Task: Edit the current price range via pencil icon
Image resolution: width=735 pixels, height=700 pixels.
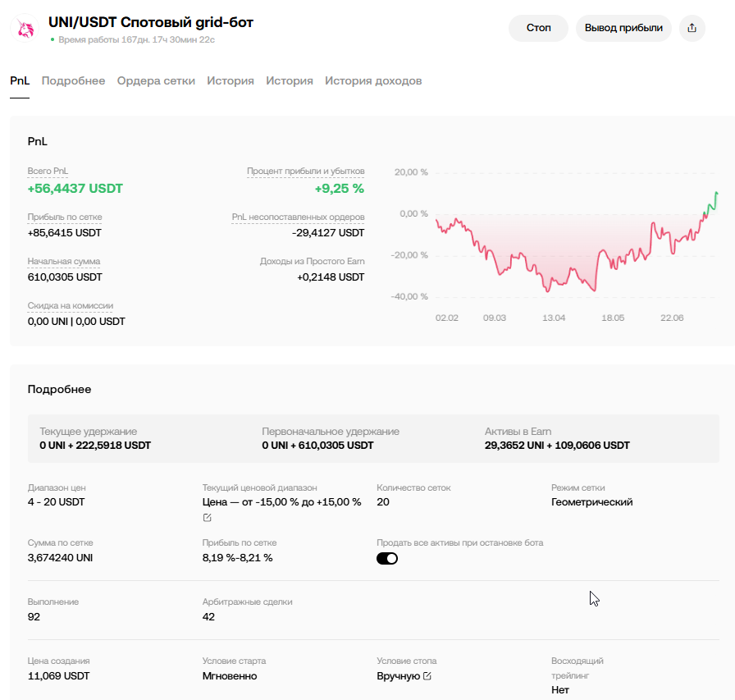Action: click(x=208, y=518)
